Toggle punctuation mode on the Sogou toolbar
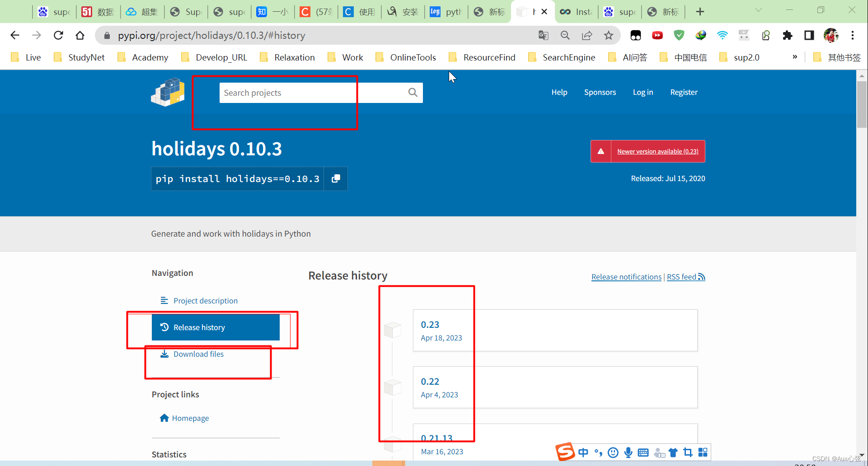 click(597, 452)
